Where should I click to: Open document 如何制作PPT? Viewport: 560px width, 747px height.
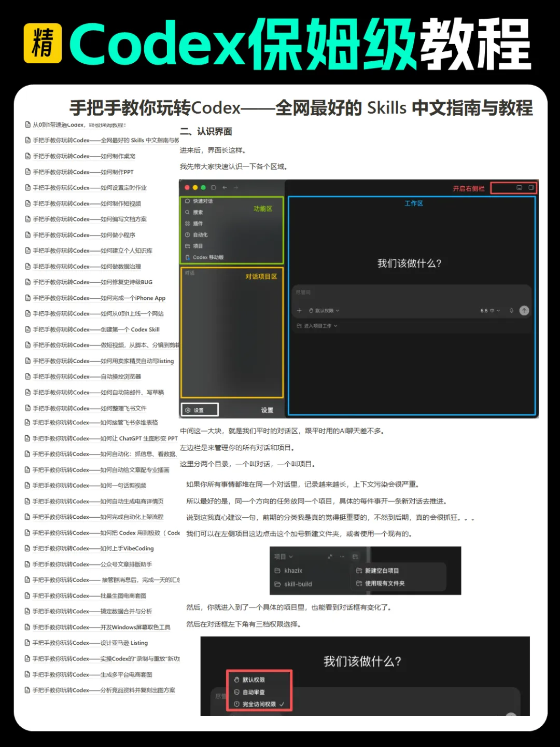pos(80,172)
